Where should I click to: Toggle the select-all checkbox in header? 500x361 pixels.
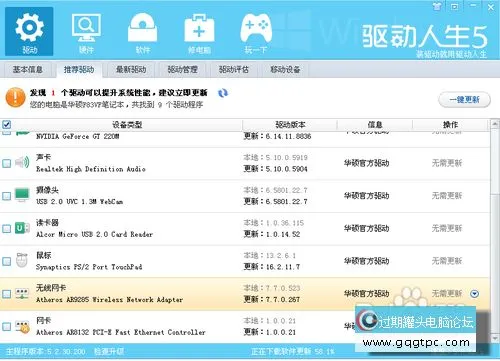tap(6, 124)
